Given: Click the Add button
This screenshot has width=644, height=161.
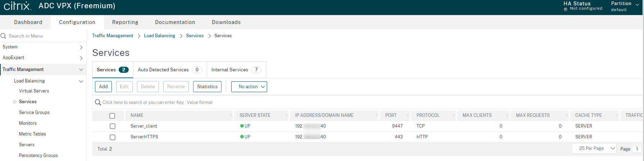Looking at the screenshot, I should (x=103, y=87).
